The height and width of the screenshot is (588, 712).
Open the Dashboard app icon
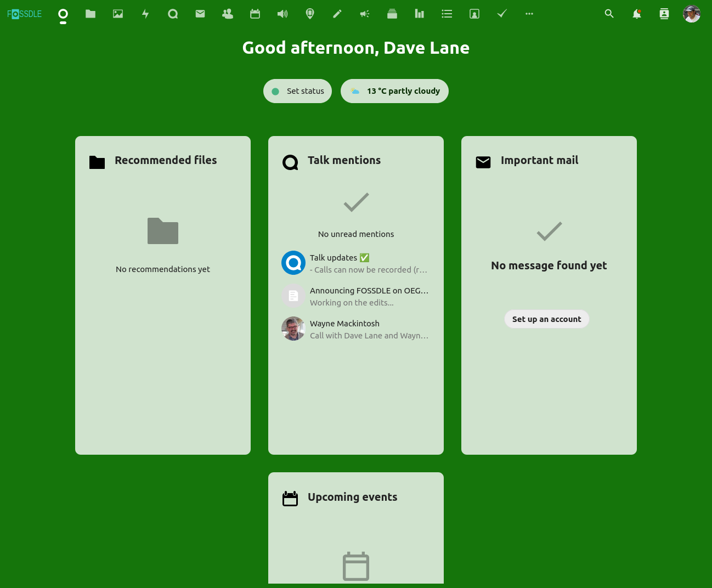[x=63, y=14]
